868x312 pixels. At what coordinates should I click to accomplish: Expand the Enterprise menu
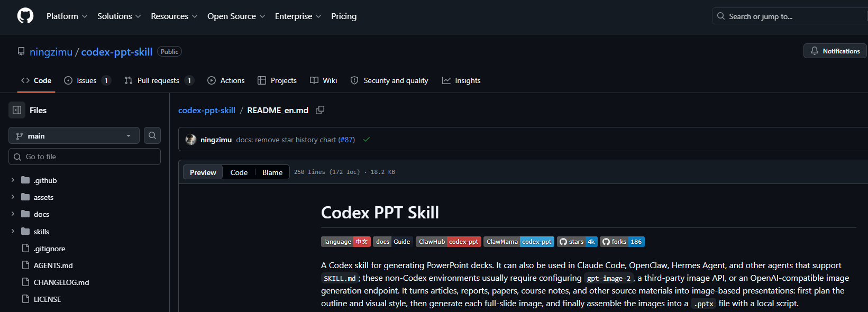[x=298, y=16]
